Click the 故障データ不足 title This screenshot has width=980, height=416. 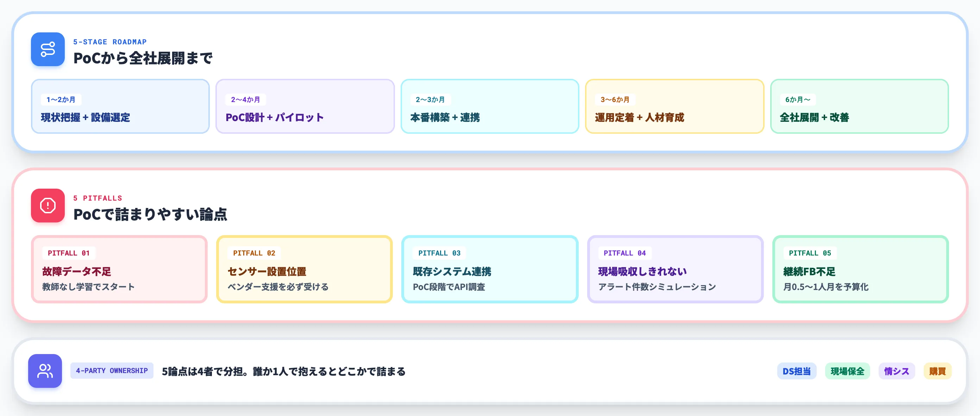point(76,271)
